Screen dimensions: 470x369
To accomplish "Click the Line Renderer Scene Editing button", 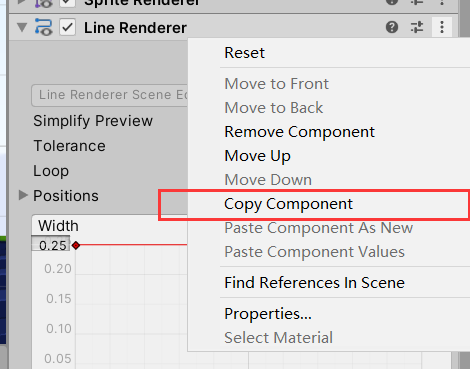I will (x=110, y=95).
